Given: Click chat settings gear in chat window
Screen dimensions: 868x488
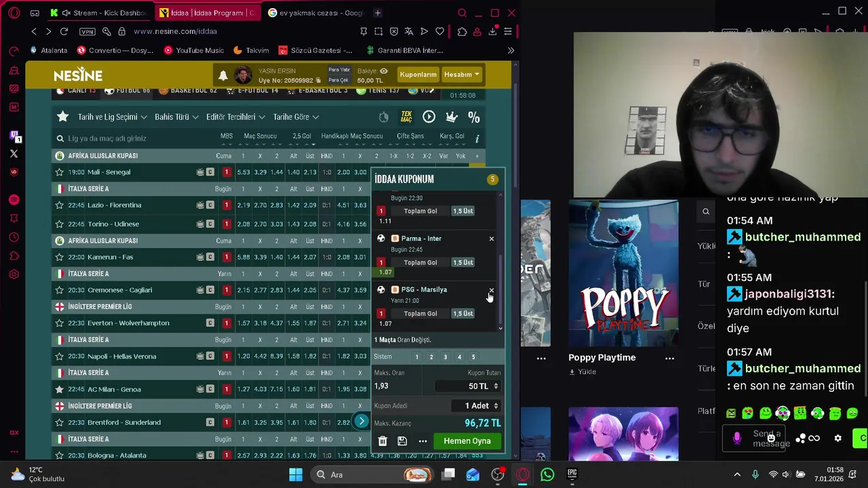Looking at the screenshot, I should pyautogui.click(x=837, y=439).
